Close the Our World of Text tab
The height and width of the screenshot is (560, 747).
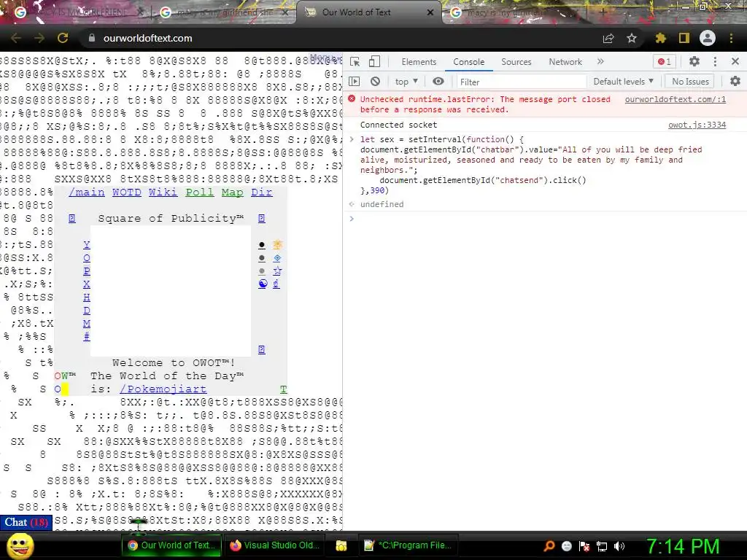coord(430,13)
